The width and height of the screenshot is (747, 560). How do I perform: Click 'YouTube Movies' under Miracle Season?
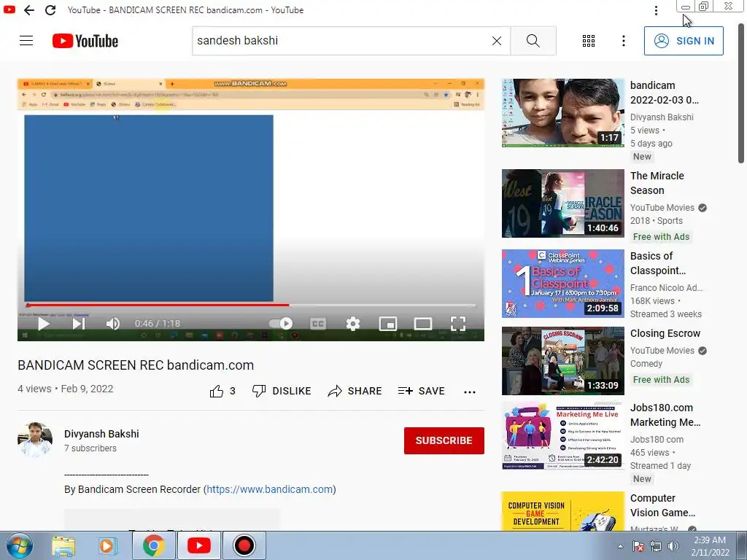[x=662, y=208]
